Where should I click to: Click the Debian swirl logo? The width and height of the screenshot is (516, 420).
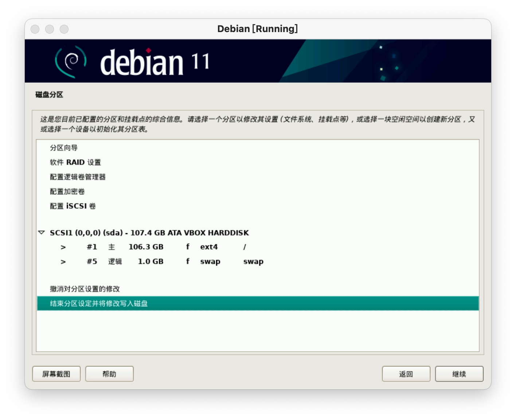tap(71, 61)
